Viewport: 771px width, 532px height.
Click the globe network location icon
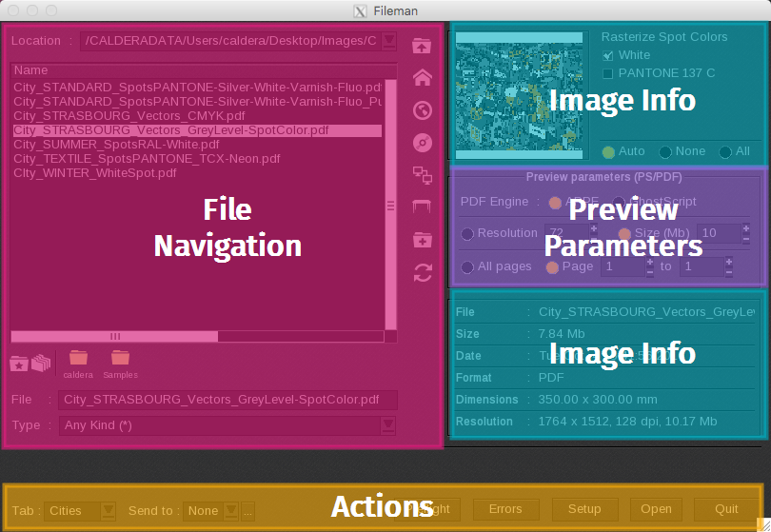coord(422,110)
